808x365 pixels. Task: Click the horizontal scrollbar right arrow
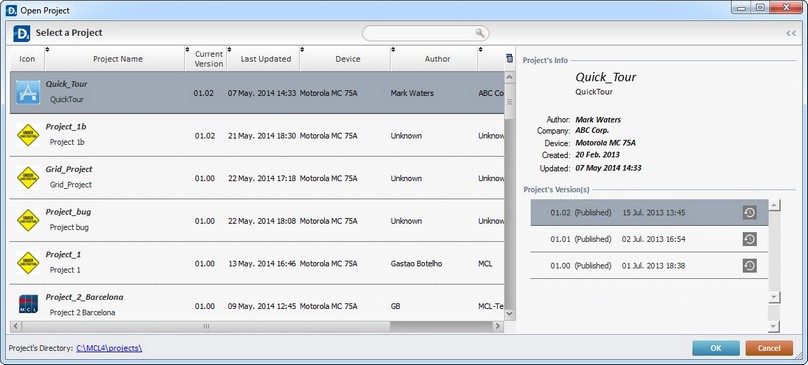(498, 326)
